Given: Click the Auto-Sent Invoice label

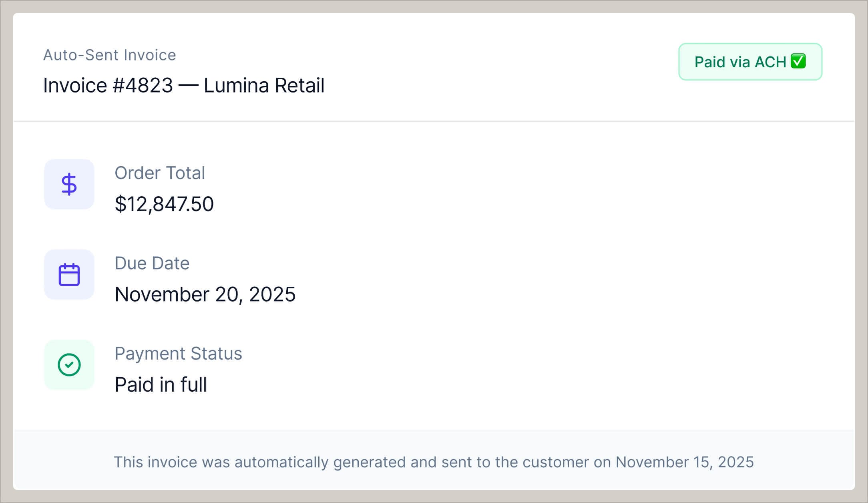Looking at the screenshot, I should point(109,55).
